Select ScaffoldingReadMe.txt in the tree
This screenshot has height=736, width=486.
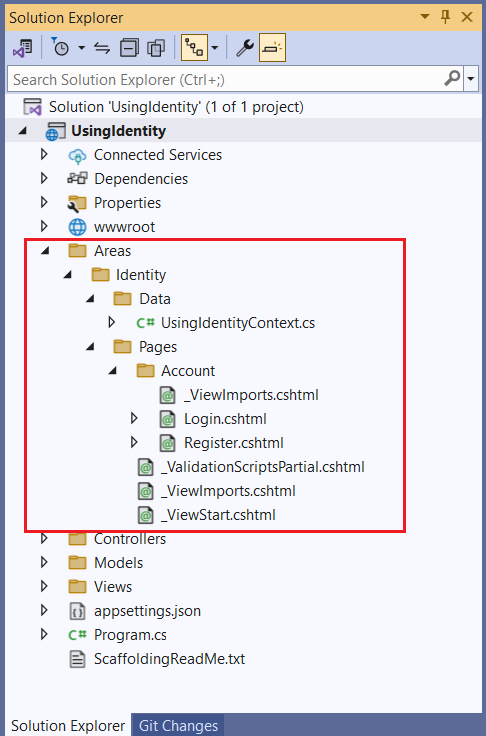(x=169, y=659)
